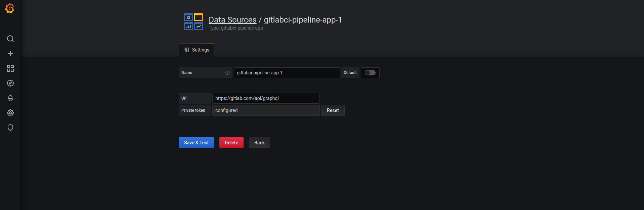The image size is (644, 210).
Task: Toggle the Default data source switch
Action: (x=370, y=73)
